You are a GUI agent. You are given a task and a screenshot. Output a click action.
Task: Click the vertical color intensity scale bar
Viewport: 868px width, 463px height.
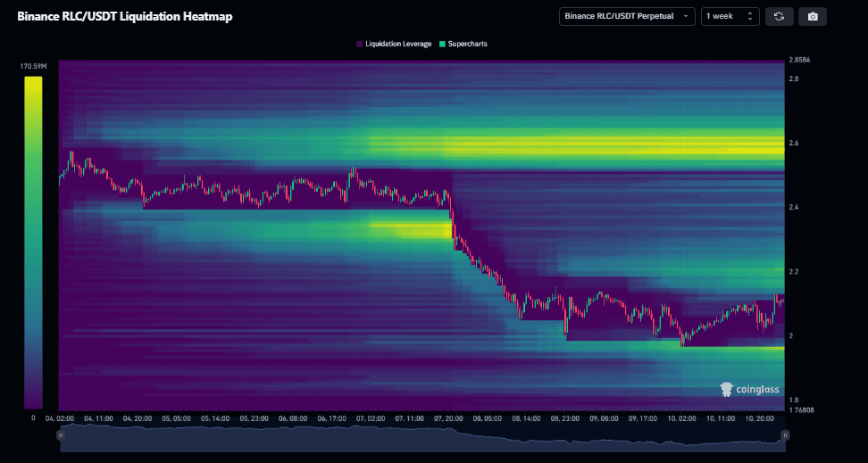(x=33, y=241)
